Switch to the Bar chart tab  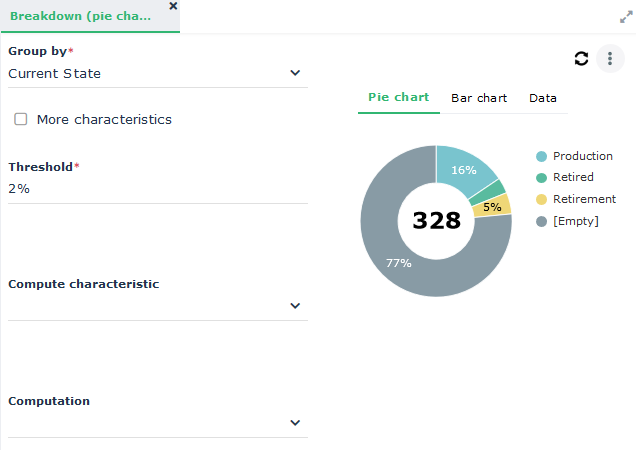(479, 98)
